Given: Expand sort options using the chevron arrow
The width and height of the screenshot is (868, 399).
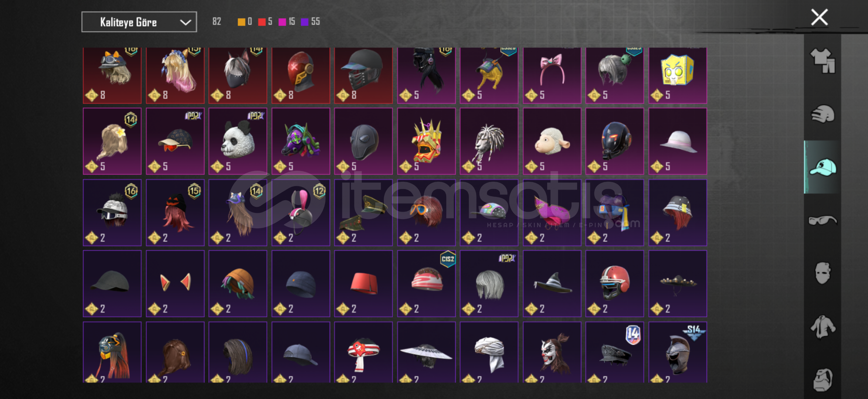Looking at the screenshot, I should click(x=185, y=23).
